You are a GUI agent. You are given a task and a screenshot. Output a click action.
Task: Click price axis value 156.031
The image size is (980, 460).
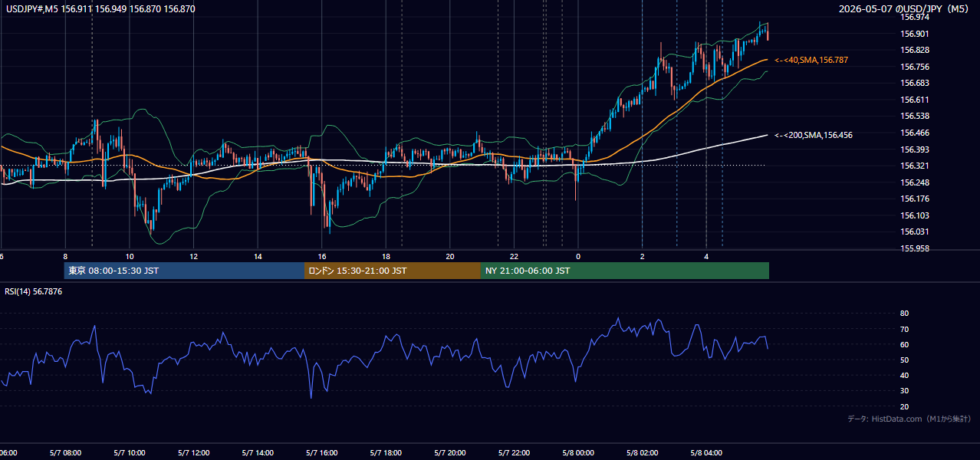[915, 232]
